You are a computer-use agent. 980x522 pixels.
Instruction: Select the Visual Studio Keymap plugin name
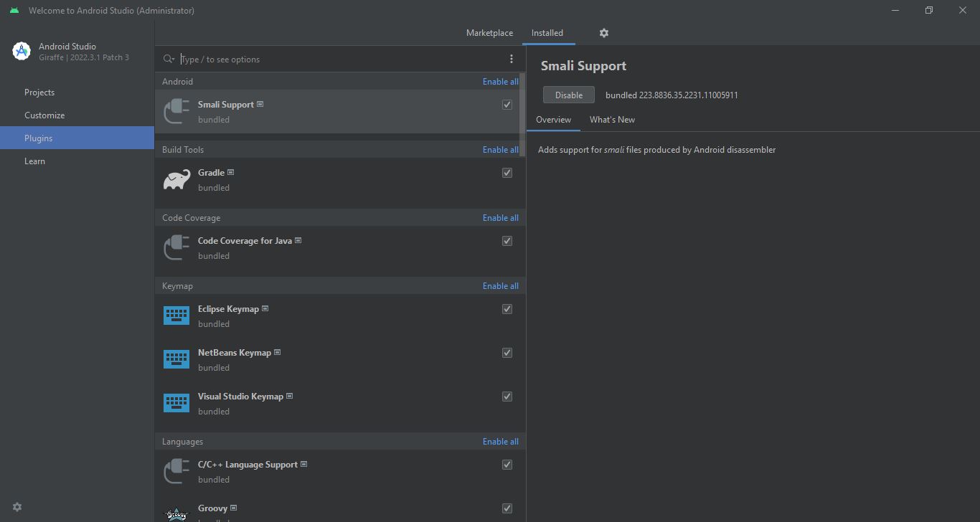(240, 396)
